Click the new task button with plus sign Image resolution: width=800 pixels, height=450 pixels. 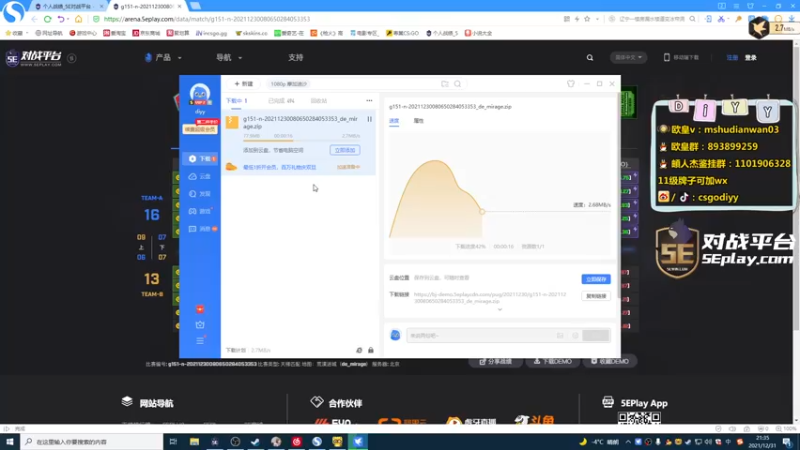[x=243, y=84]
